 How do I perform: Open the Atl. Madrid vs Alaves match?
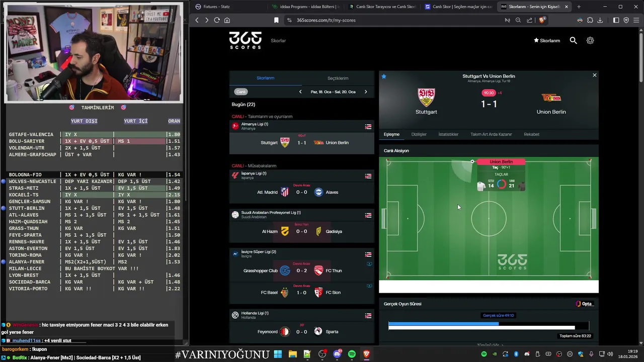[x=302, y=192]
